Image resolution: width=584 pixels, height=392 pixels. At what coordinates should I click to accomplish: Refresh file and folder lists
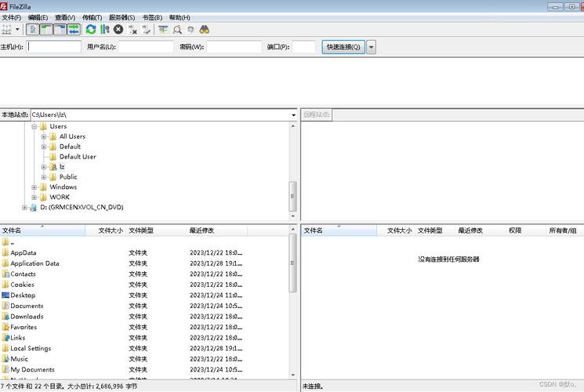point(90,30)
